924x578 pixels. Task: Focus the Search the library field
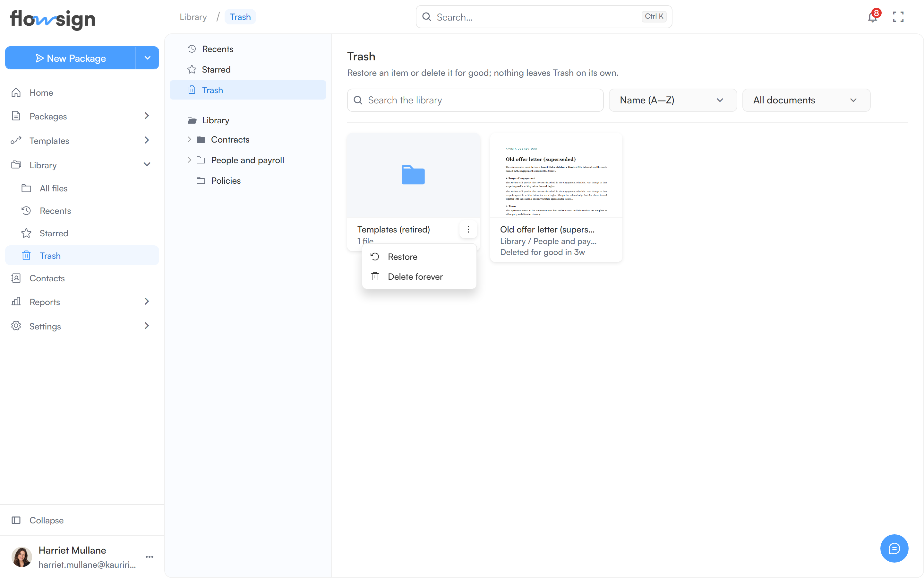click(475, 100)
